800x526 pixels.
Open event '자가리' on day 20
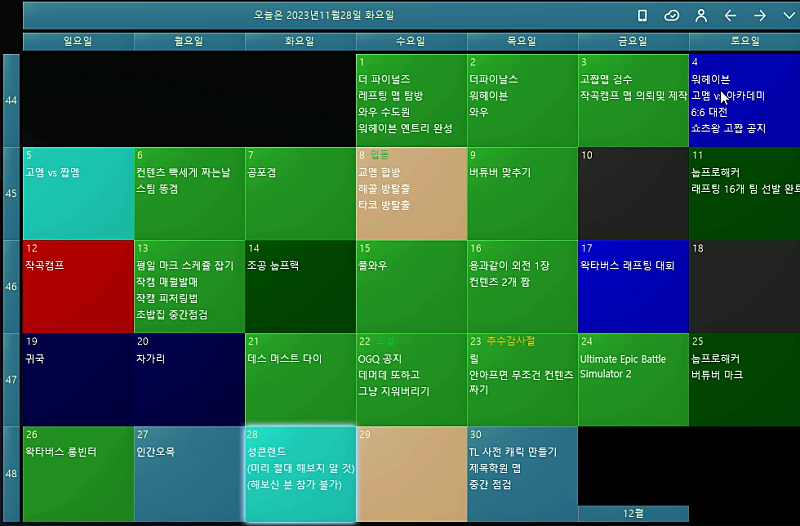(151, 359)
